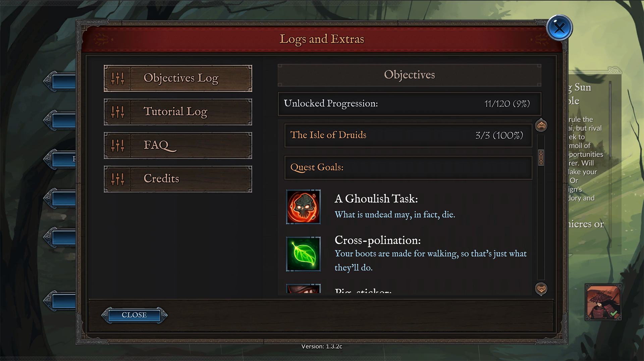Viewport: 644px width, 361px height.
Task: Click the slider icon beside Credits
Action: (x=118, y=179)
